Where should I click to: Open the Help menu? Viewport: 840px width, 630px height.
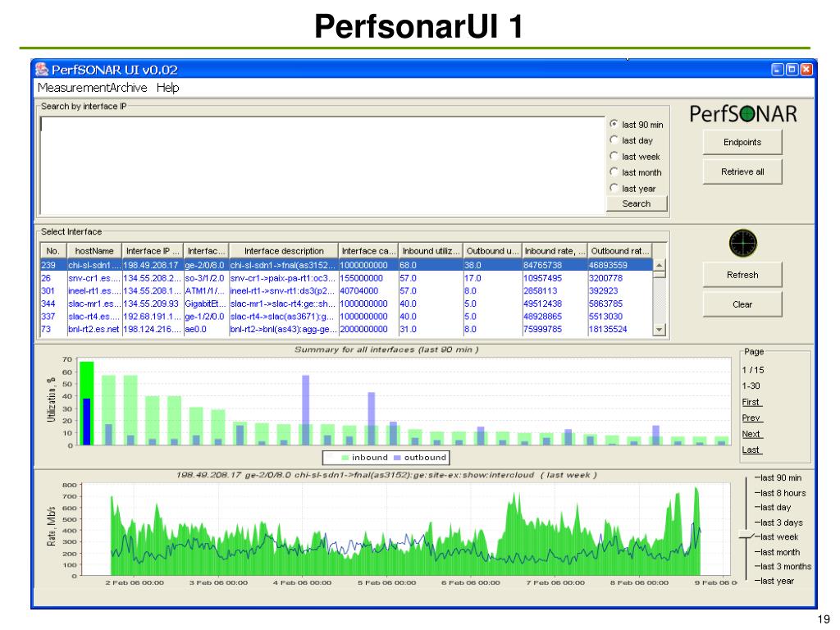point(167,87)
